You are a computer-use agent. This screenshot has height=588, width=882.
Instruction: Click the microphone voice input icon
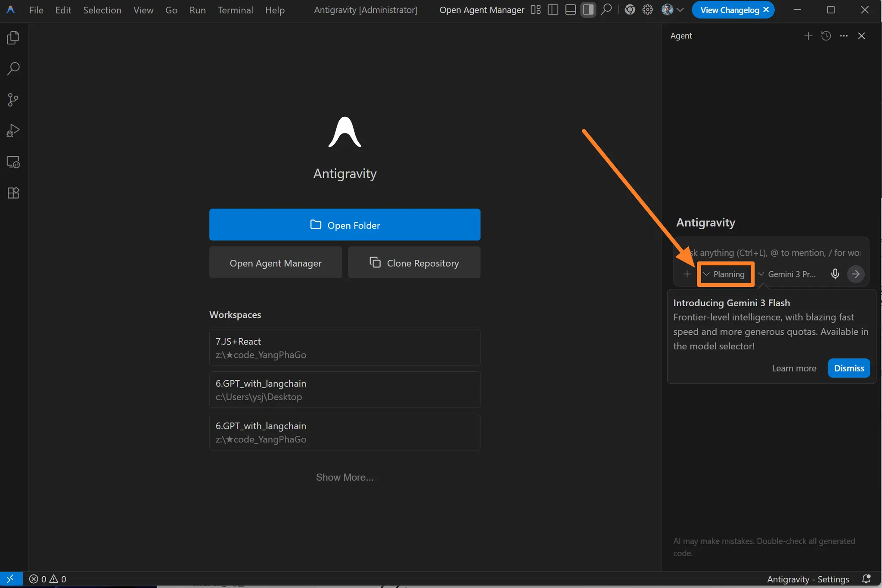pyautogui.click(x=835, y=274)
